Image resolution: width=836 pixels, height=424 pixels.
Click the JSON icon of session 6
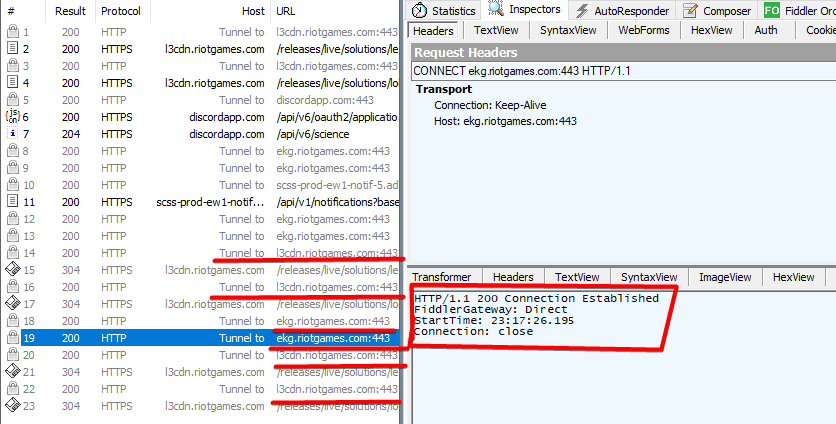click(12, 116)
